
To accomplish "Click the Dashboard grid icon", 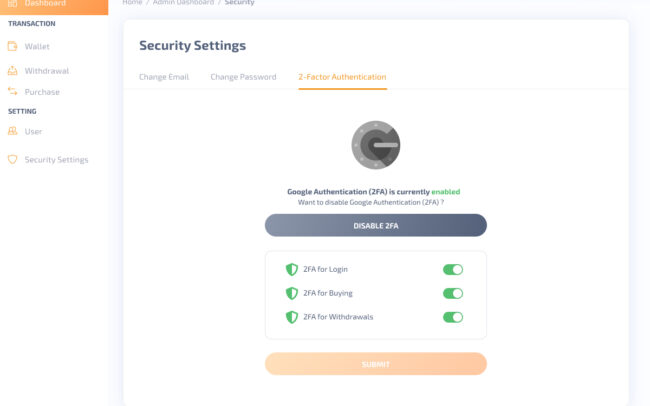I will [x=12, y=4].
